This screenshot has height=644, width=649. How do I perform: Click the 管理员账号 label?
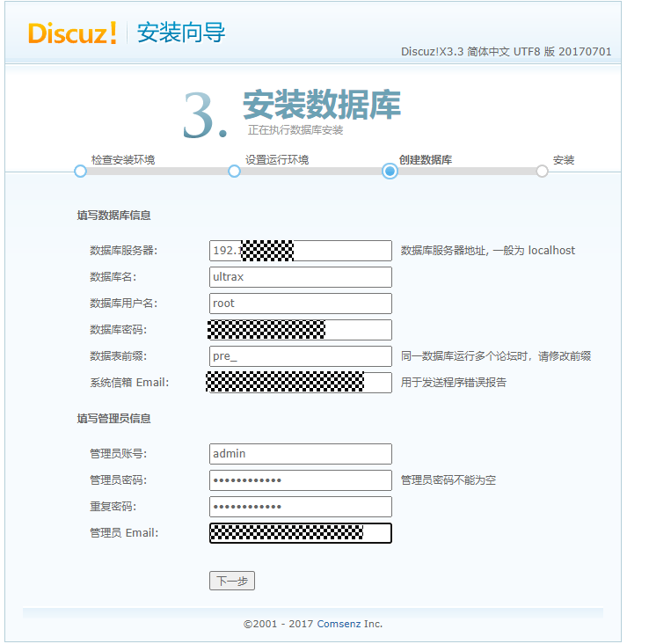pyautogui.click(x=119, y=454)
